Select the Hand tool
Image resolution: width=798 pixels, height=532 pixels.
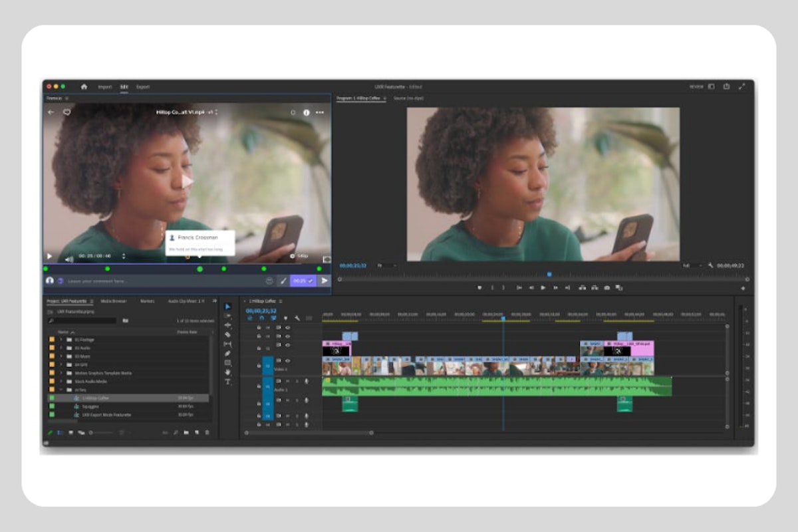click(x=229, y=370)
